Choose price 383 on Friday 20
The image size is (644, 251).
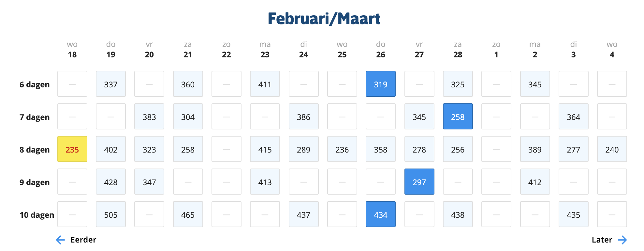click(x=149, y=117)
